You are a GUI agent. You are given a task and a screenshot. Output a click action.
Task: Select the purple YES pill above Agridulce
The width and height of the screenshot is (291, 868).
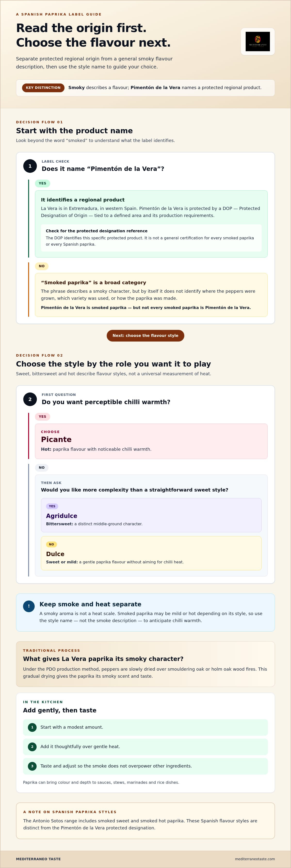52,506
